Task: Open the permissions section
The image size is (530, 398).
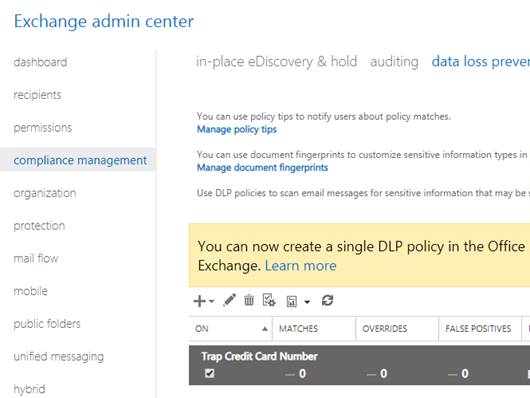Action: coord(43,128)
